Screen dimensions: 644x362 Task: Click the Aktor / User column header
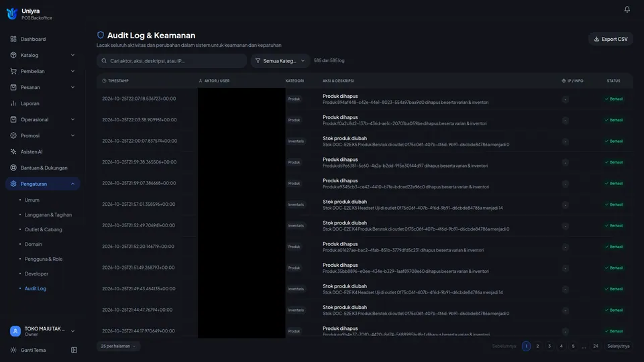click(x=214, y=81)
